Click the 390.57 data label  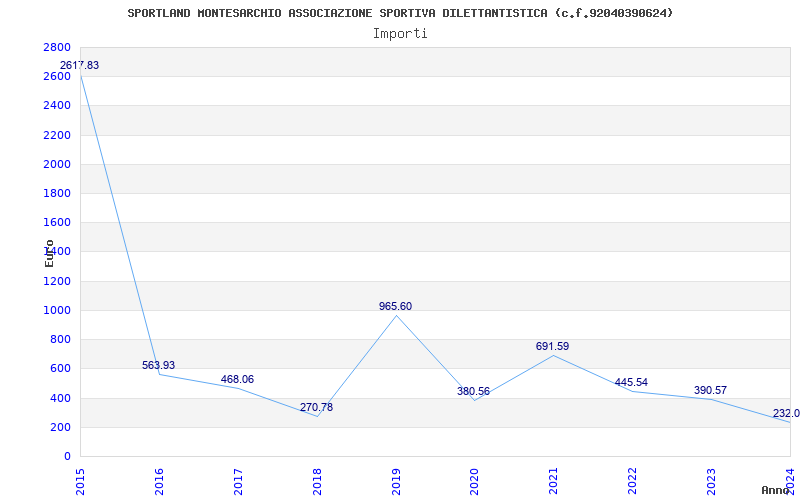(x=710, y=390)
